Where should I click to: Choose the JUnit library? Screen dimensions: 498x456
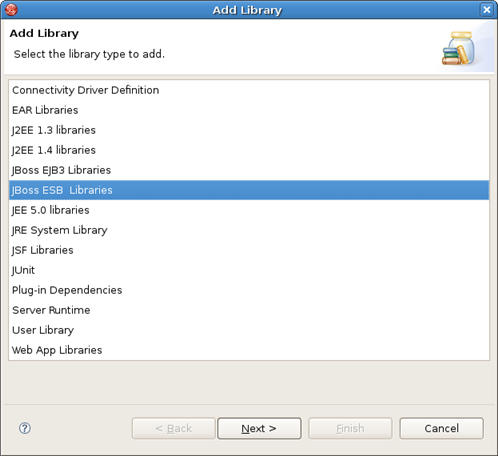click(x=249, y=270)
